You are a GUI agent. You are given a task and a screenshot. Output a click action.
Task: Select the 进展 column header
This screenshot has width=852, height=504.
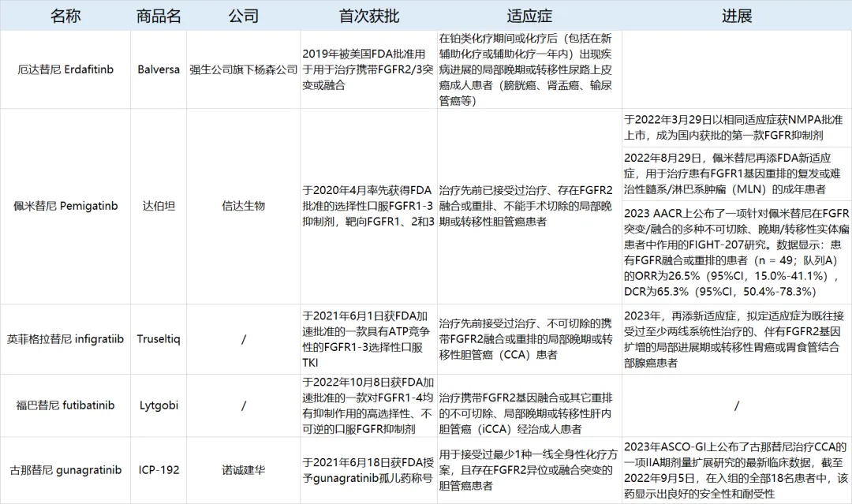click(x=736, y=16)
